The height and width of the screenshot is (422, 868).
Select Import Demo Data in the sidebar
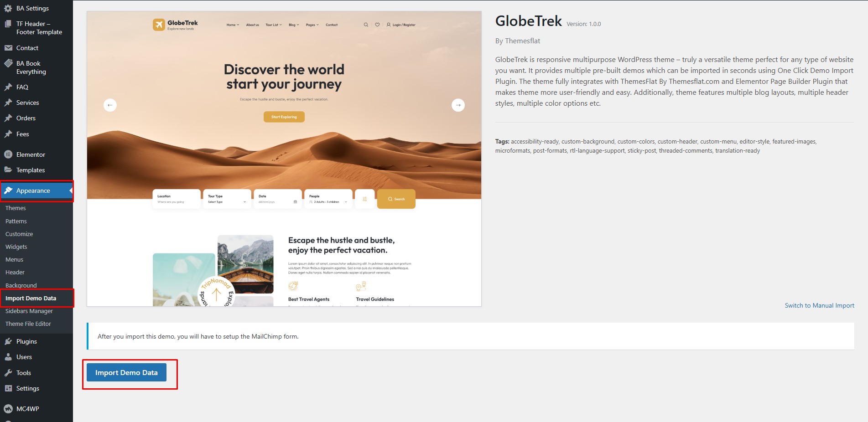tap(31, 298)
